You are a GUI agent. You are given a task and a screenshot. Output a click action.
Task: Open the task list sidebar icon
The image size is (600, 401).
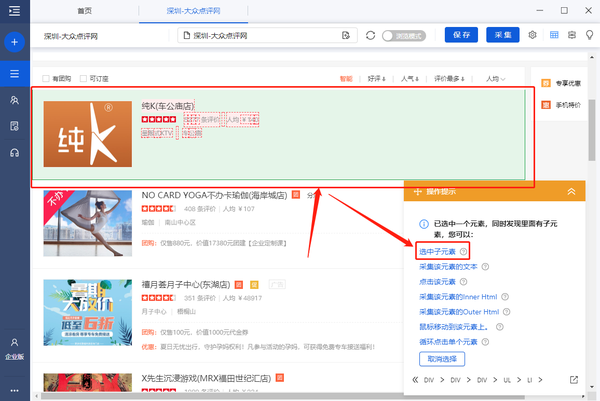[x=15, y=73]
